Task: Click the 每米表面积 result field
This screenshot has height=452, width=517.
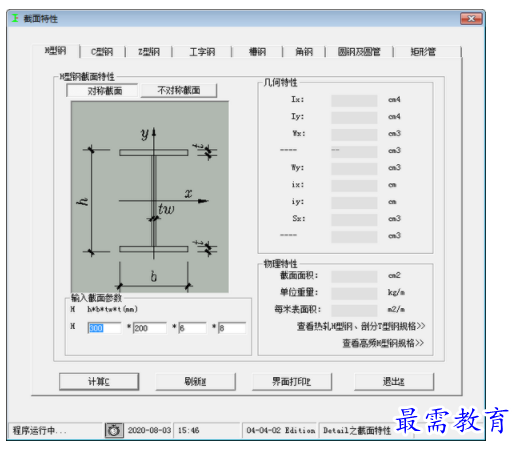Action: click(x=354, y=310)
